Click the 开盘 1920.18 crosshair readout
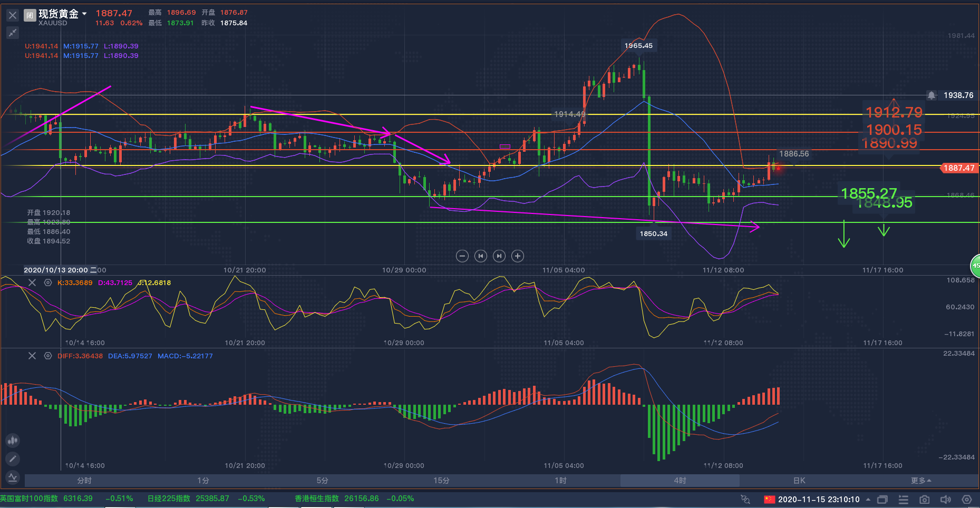This screenshot has height=508, width=980. pos(48,213)
